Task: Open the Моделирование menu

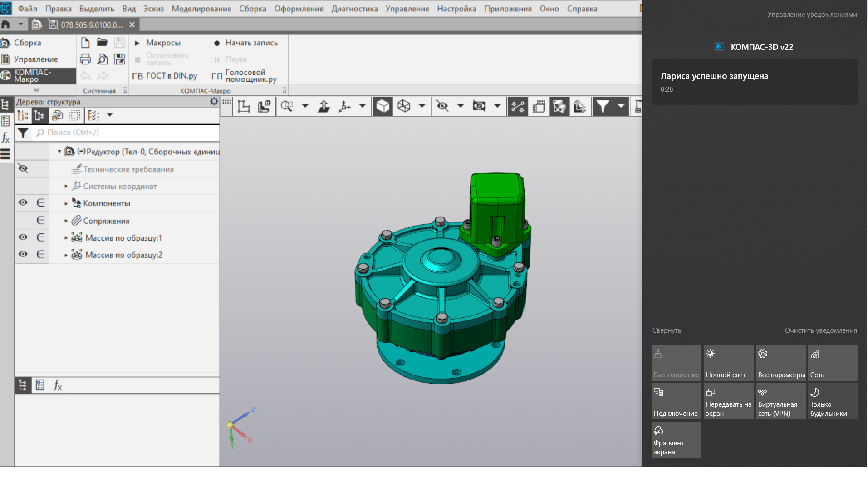Action: coord(201,9)
